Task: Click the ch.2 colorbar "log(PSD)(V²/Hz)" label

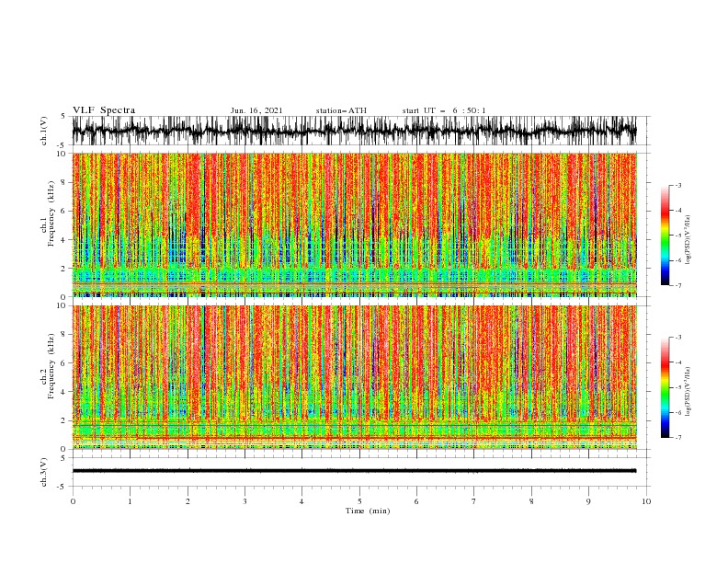Action: click(x=688, y=392)
